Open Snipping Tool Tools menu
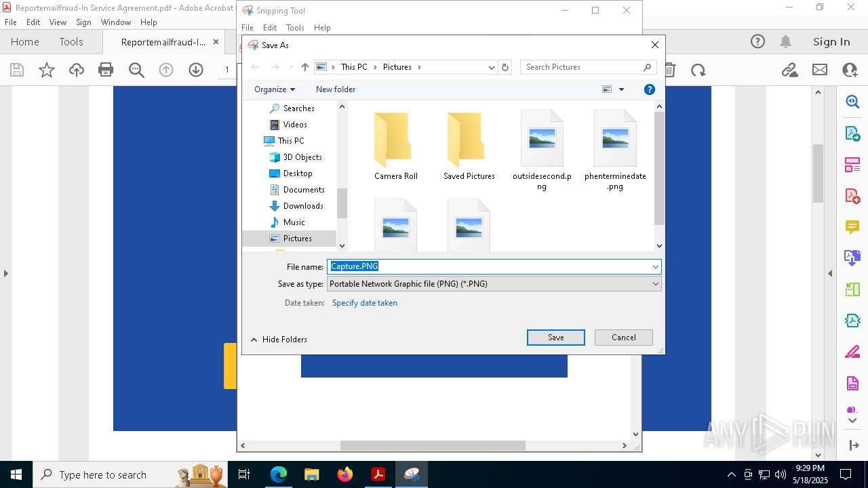 click(x=295, y=28)
